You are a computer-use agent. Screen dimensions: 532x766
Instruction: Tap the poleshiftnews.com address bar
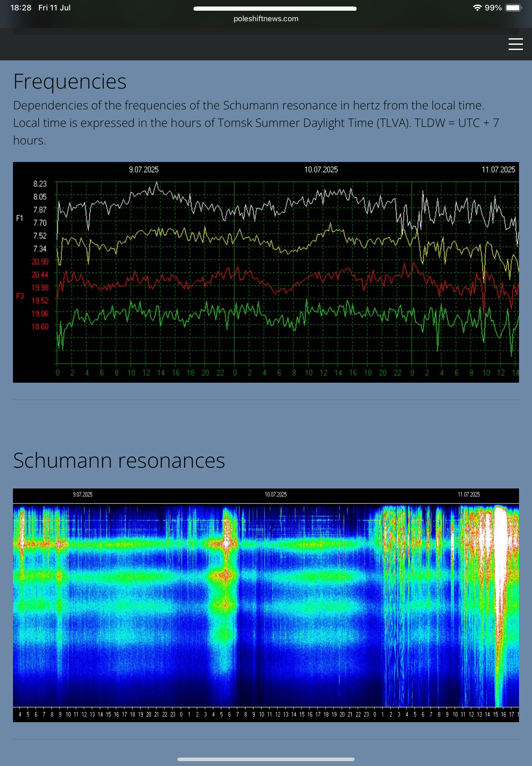point(266,19)
